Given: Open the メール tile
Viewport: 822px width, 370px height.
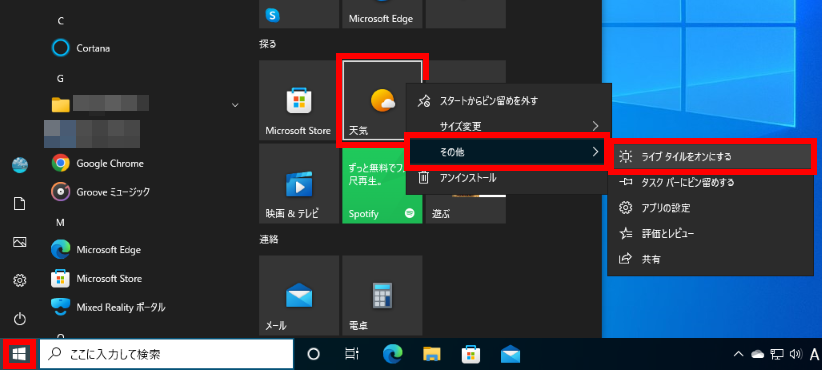Looking at the screenshot, I should pyautogui.click(x=299, y=296).
